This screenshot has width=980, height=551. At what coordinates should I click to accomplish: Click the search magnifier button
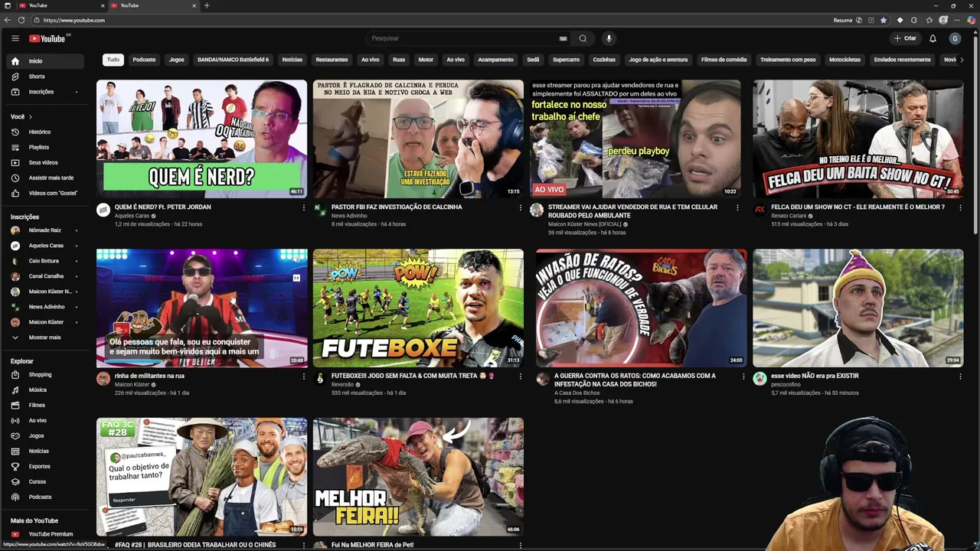coord(583,38)
